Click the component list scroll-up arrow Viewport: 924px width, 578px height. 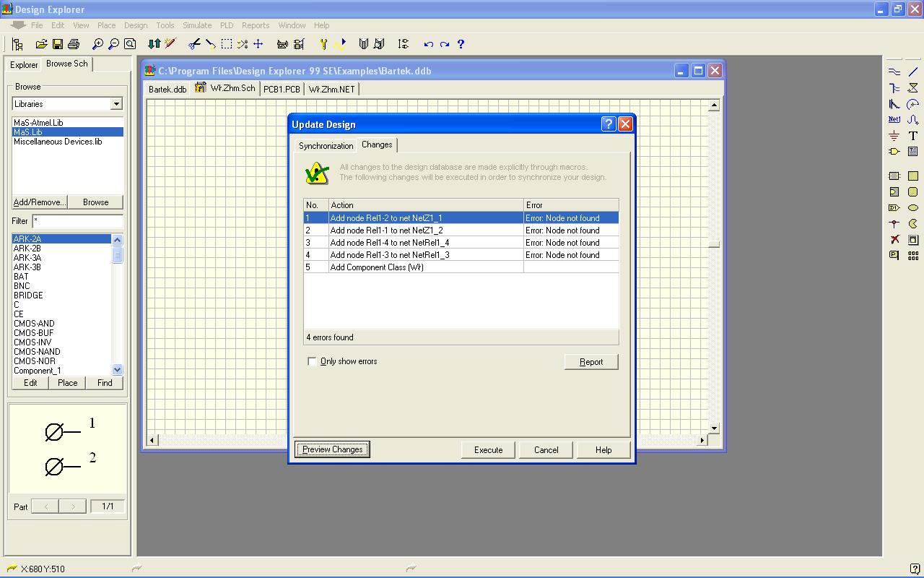pyautogui.click(x=118, y=240)
